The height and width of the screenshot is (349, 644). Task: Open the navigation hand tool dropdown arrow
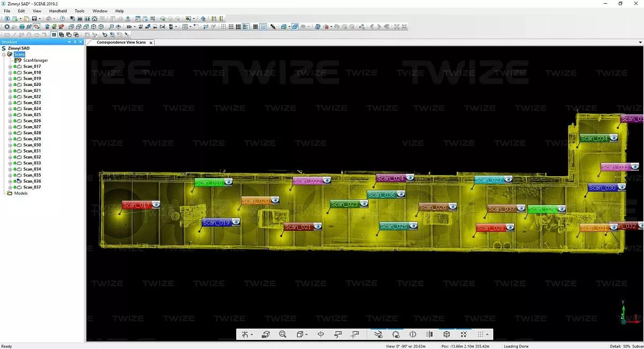[252, 335]
